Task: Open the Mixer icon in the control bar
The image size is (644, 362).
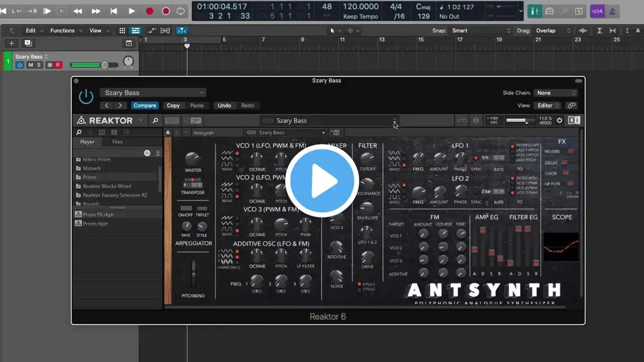Action: [x=535, y=11]
